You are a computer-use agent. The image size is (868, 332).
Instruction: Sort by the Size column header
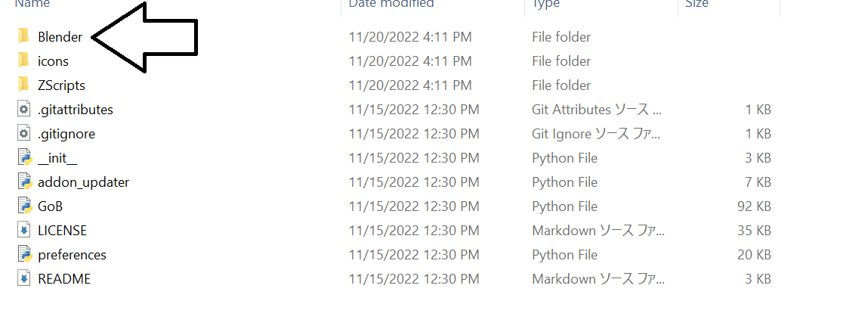coord(697,5)
